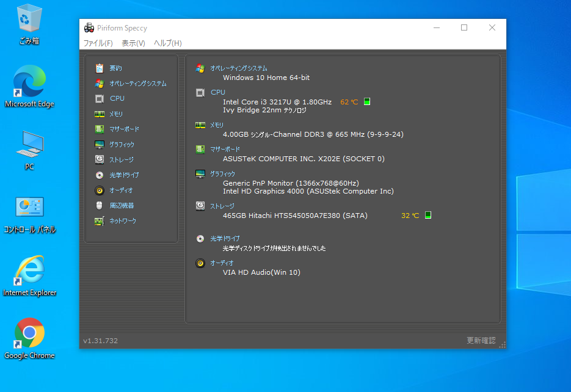
Task: Click the 光学ディスクドライブが検出されませんでした message
Action: coord(274,249)
